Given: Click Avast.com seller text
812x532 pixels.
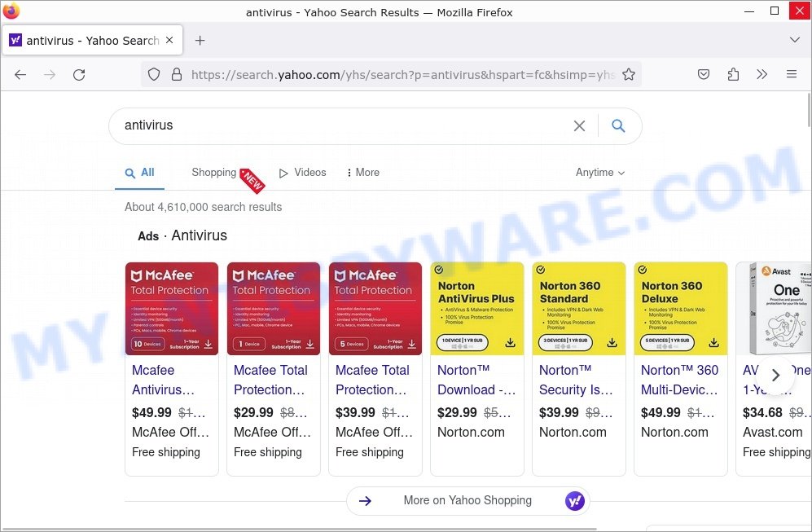Looking at the screenshot, I should (772, 432).
